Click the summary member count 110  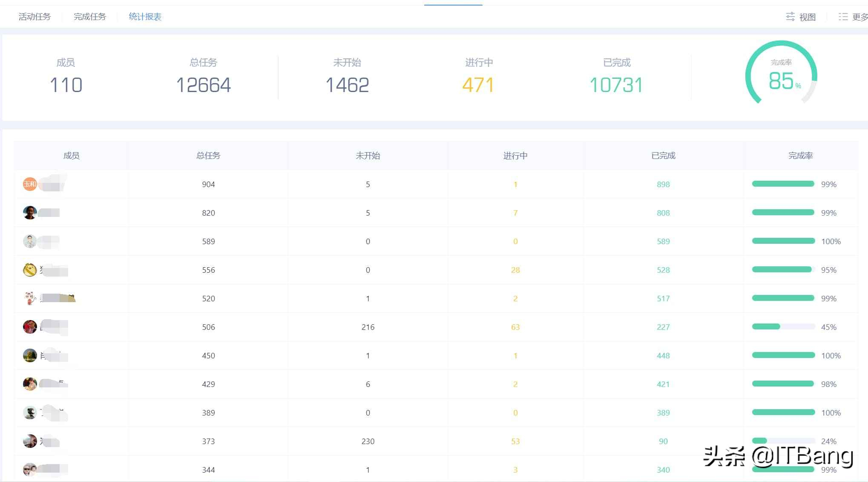(66, 85)
